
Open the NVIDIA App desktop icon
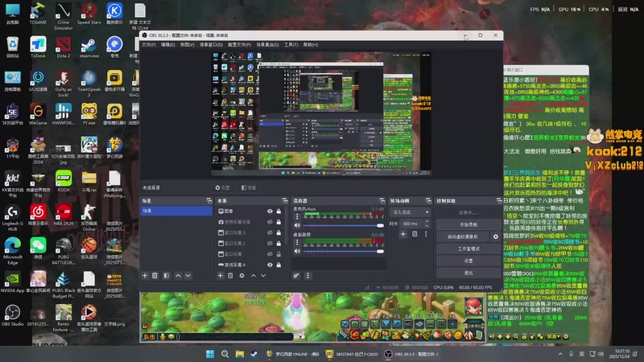pyautogui.click(x=12, y=282)
